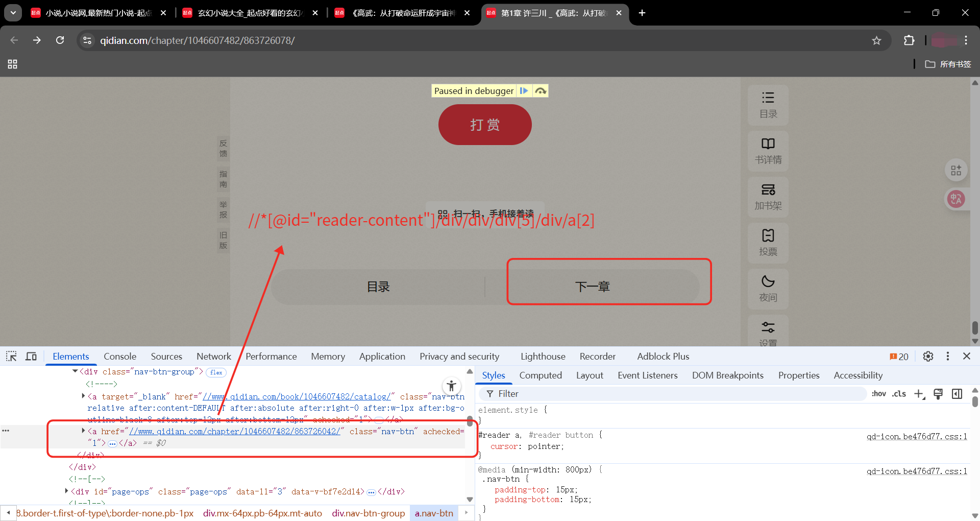Screen dimensions: 980x521
Task: Open the 目录 sidebar icon
Action: point(768,105)
